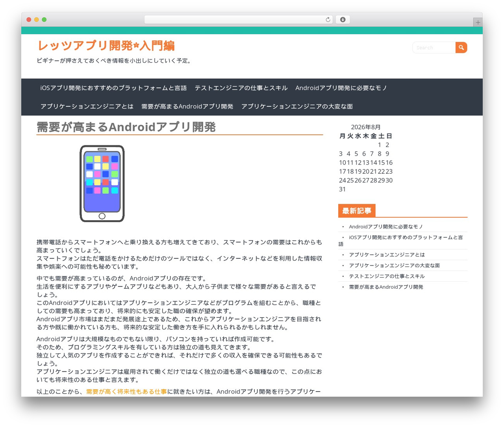The image size is (504, 427).
Task: Open recent post iOSアプリ開発におすすめのプラットフォームと言語 in sidebar
Action: point(401,240)
